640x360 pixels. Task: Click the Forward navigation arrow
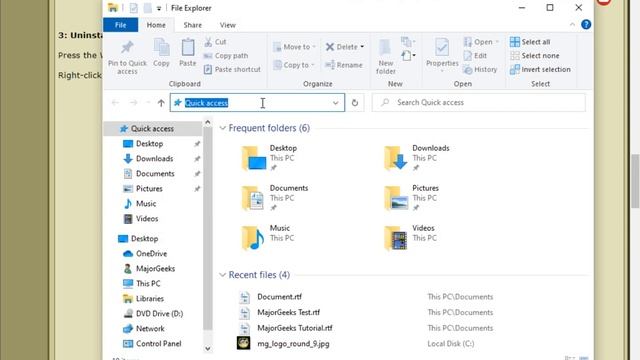coord(133,103)
